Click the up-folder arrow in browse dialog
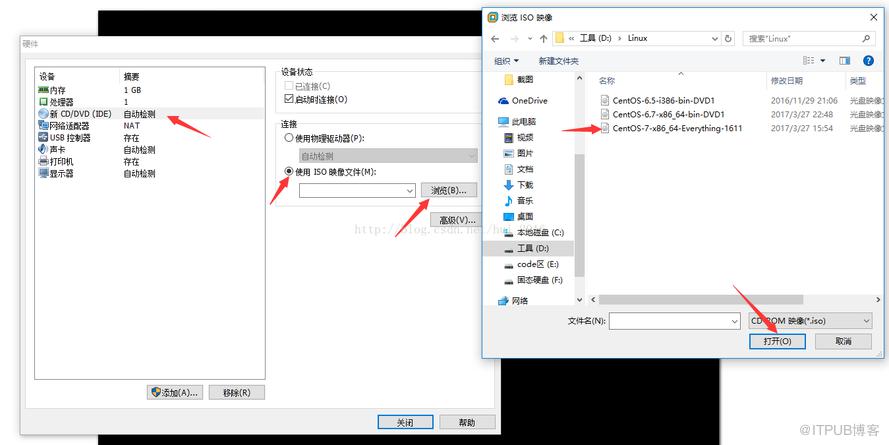Viewport: 889px width, 445px height. click(x=544, y=39)
